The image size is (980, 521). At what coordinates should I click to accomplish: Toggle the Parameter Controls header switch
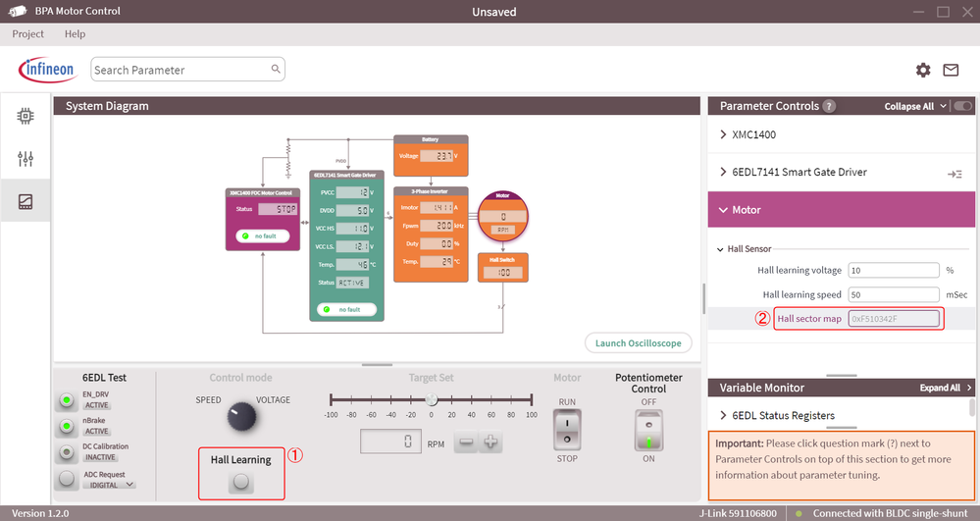963,106
